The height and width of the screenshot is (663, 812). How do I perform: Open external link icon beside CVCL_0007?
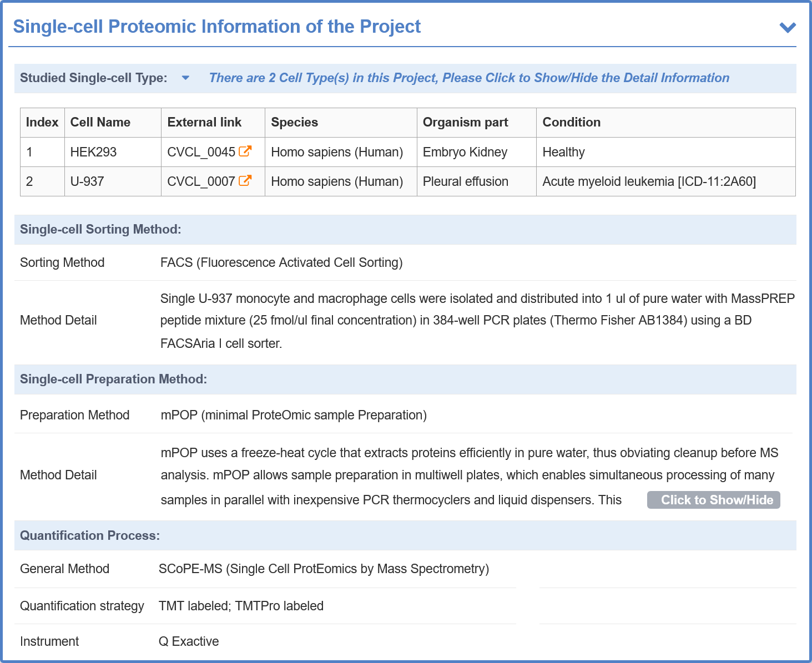pos(245,180)
